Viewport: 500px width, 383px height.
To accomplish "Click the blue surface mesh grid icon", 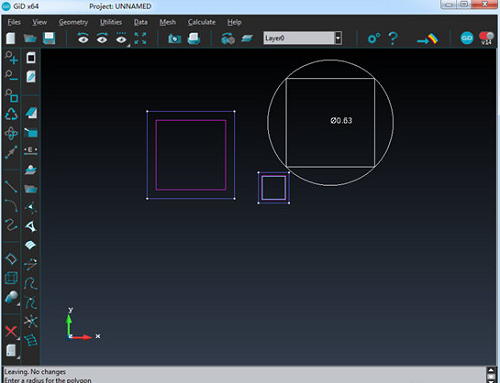I will (31, 340).
